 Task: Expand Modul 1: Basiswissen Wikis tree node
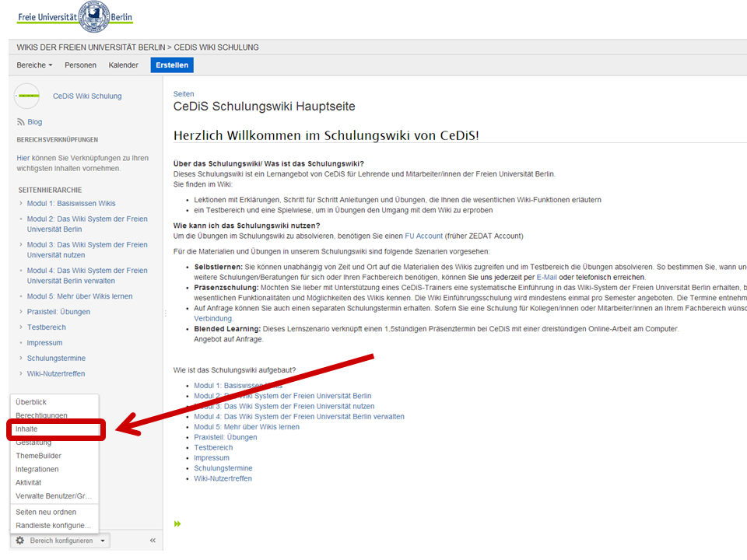tap(21, 203)
